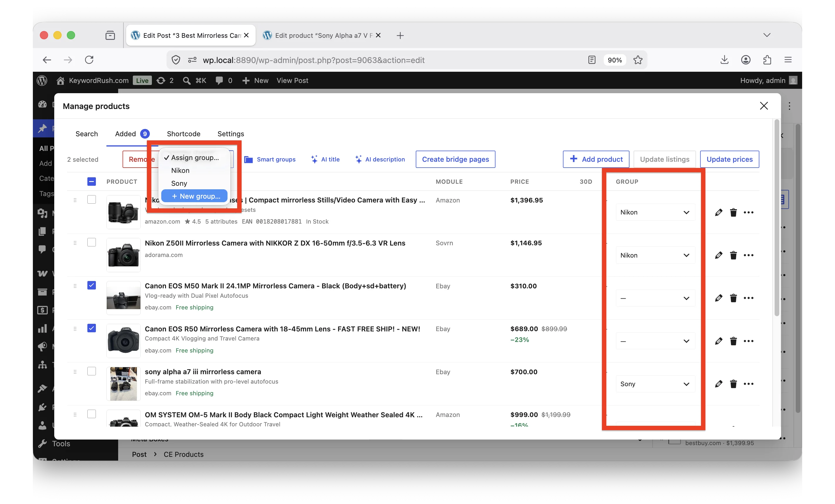Viewport: 835px width, 504px height.
Task: Open the Sony group dropdown for a7 iii
Action: [x=655, y=384]
